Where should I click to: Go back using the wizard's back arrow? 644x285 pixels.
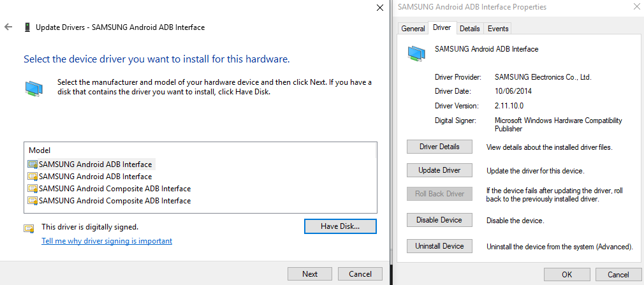8,27
